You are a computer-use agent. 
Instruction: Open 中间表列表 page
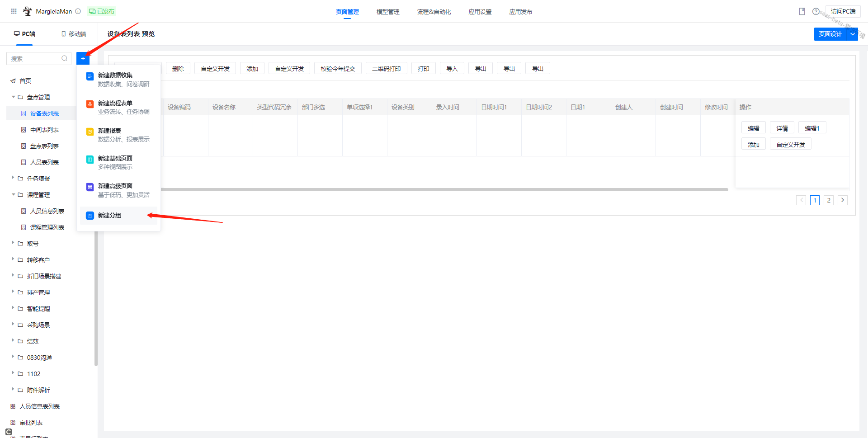[x=44, y=130]
